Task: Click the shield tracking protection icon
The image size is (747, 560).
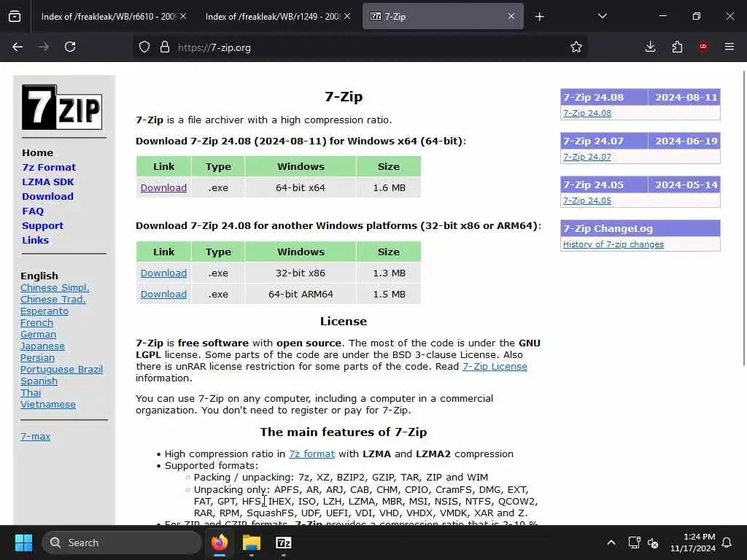Action: click(144, 47)
